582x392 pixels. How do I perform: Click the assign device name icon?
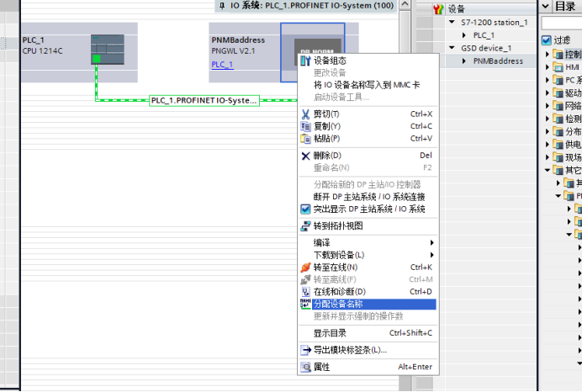(305, 304)
